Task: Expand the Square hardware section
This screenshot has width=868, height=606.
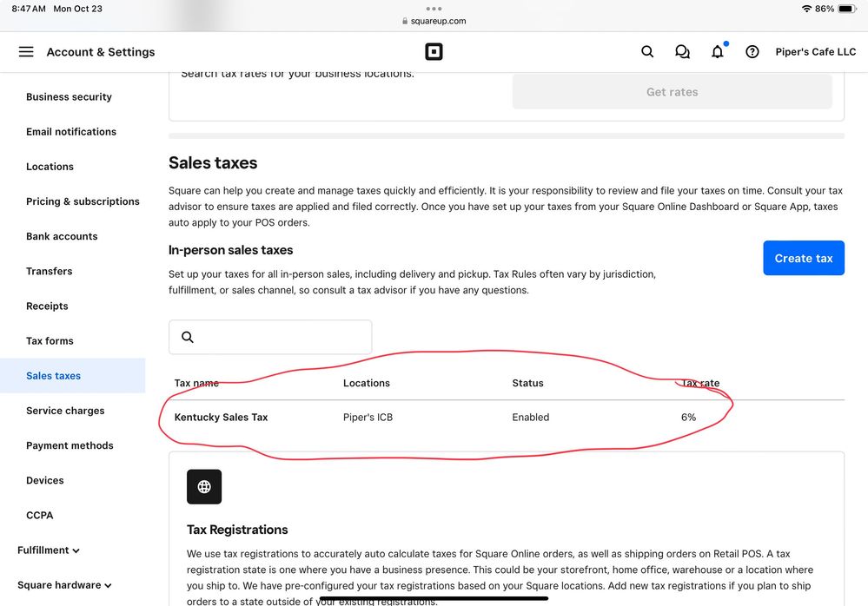Action: 64,585
